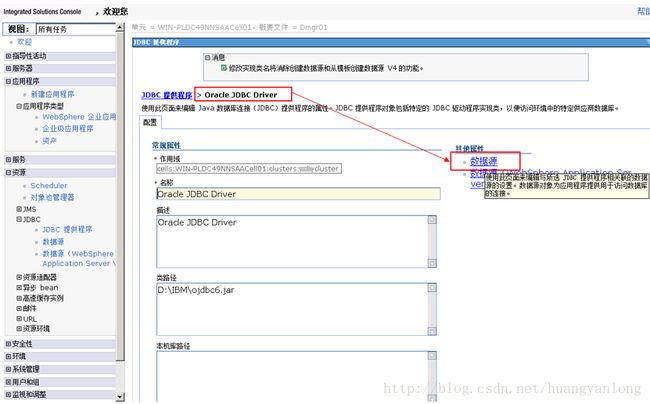The width and height of the screenshot is (650, 404).
Task: Click the 作用域 cells field
Action: [x=249, y=169]
